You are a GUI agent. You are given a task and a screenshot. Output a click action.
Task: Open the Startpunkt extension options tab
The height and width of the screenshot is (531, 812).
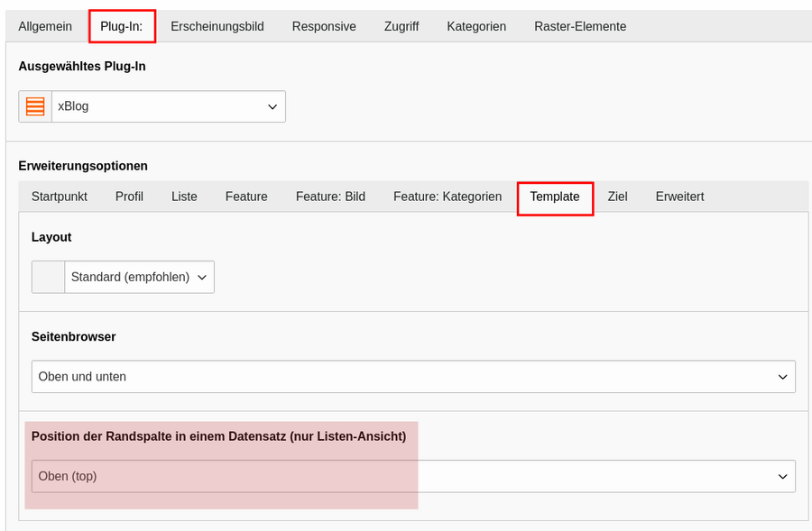[59, 197]
